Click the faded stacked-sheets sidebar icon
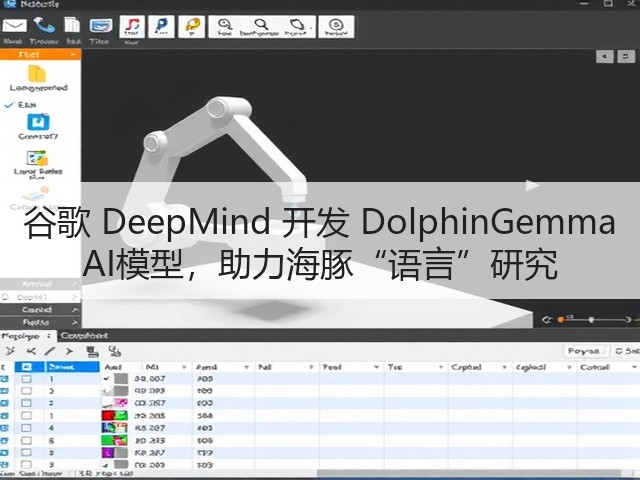Viewport: 640px width, 480px height. [x=36, y=193]
